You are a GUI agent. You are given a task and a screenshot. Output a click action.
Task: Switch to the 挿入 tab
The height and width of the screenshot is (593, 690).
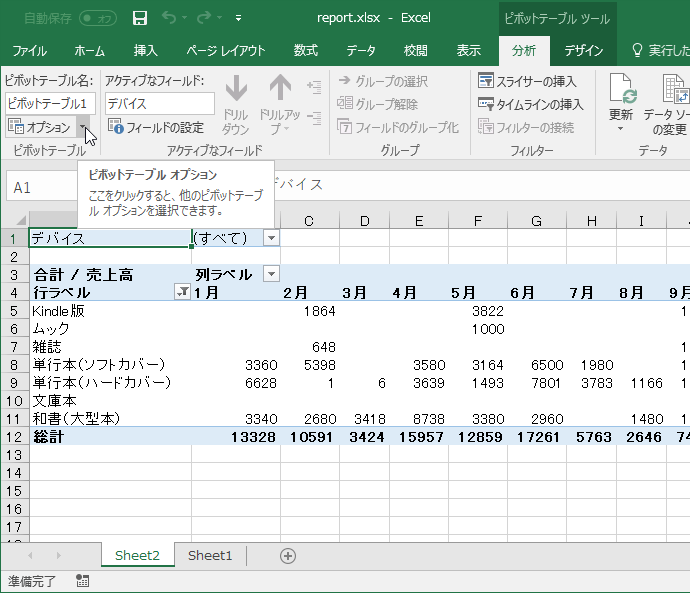point(146,51)
